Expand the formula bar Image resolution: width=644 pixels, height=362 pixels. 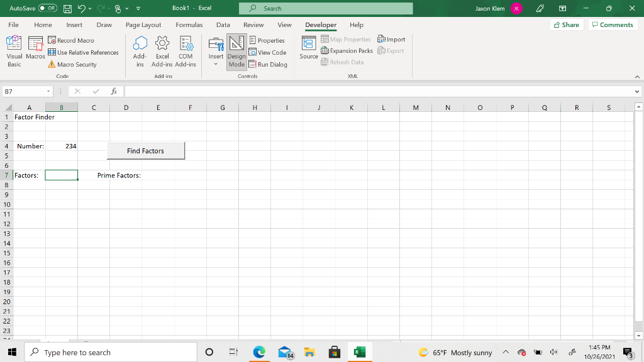[637, 91]
